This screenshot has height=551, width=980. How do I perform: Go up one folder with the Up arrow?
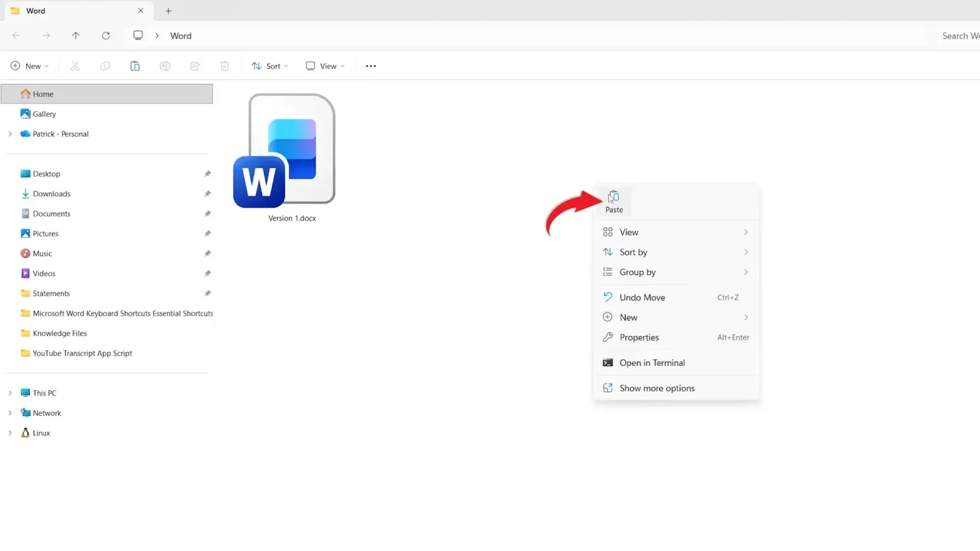point(76,36)
